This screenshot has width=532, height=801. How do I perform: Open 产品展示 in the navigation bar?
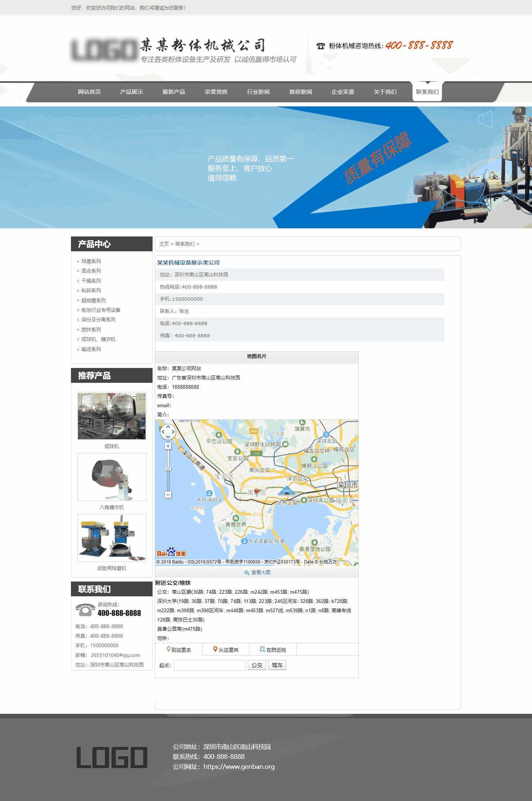tap(132, 92)
